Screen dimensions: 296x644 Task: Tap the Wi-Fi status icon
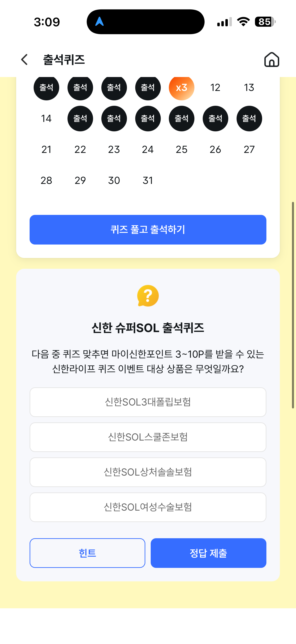click(x=243, y=22)
